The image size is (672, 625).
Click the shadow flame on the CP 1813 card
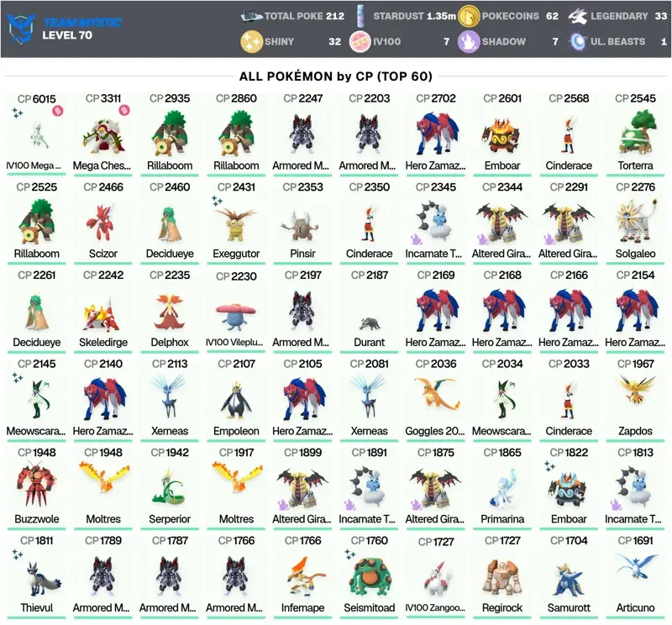tap(616, 505)
